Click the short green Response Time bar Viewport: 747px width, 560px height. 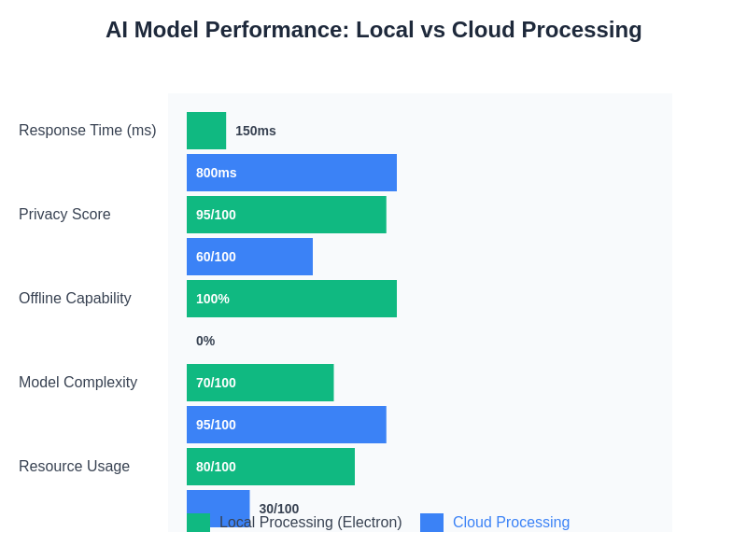[x=206, y=131]
